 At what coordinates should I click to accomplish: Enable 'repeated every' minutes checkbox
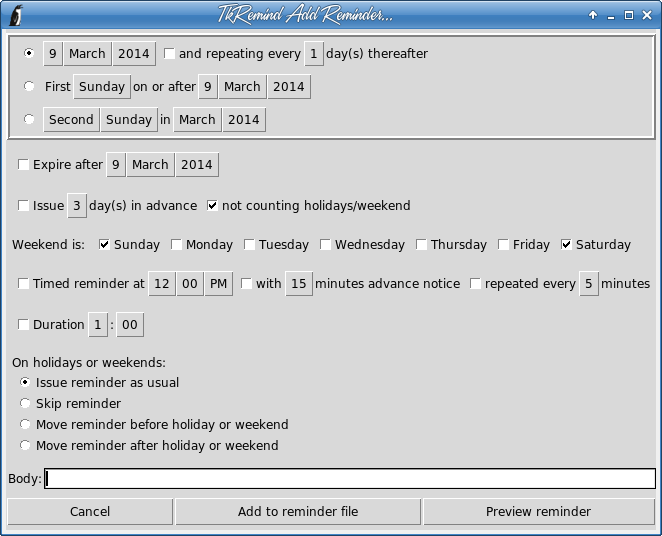pyautogui.click(x=475, y=284)
